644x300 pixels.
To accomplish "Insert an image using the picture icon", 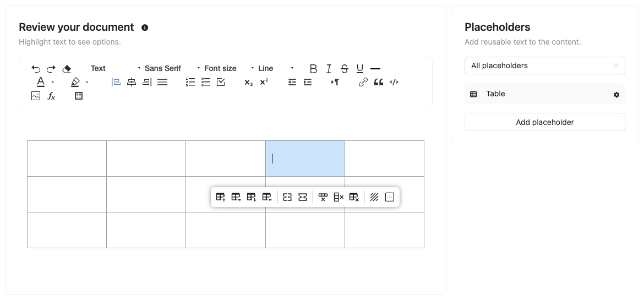I will coord(36,96).
